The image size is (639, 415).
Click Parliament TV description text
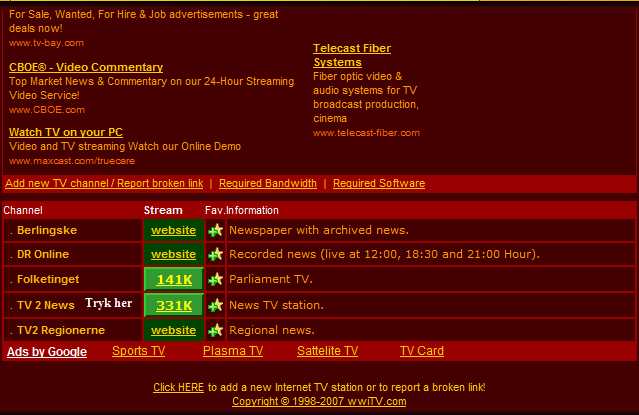point(271,279)
